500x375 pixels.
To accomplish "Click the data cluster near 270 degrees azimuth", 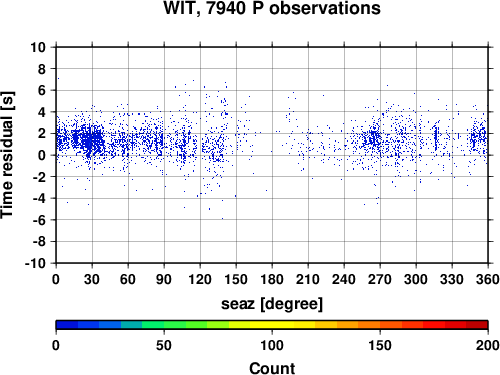I will pyautogui.click(x=374, y=138).
